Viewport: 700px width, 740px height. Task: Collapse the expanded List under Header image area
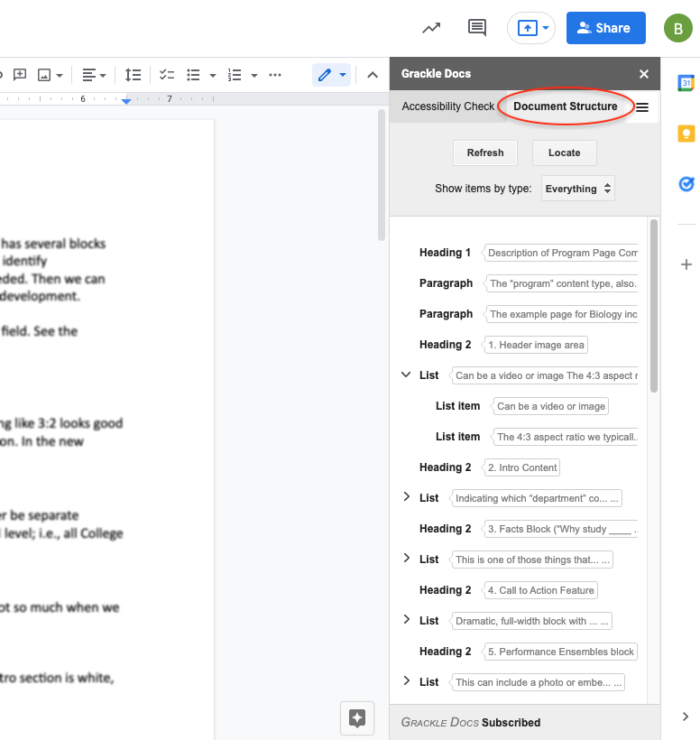(x=406, y=375)
